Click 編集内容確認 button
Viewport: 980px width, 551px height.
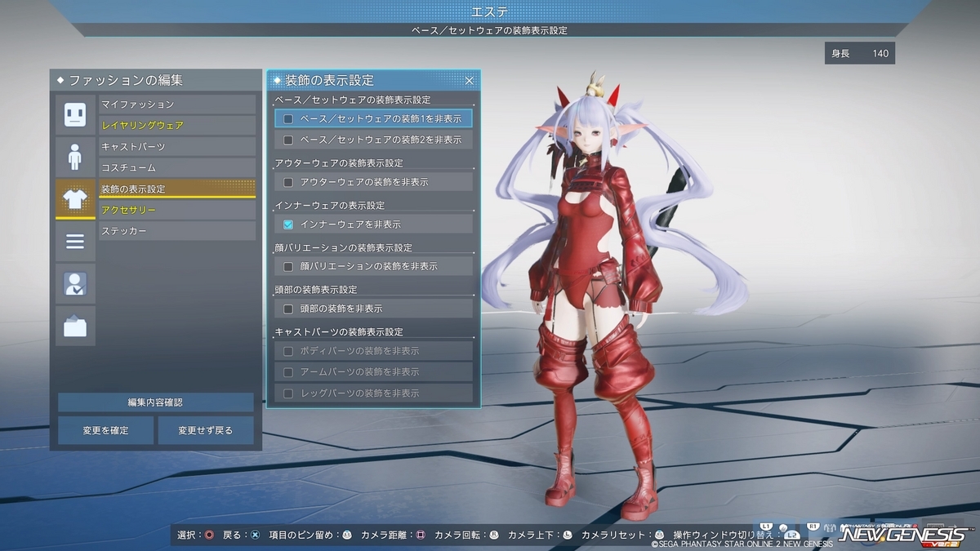click(155, 402)
